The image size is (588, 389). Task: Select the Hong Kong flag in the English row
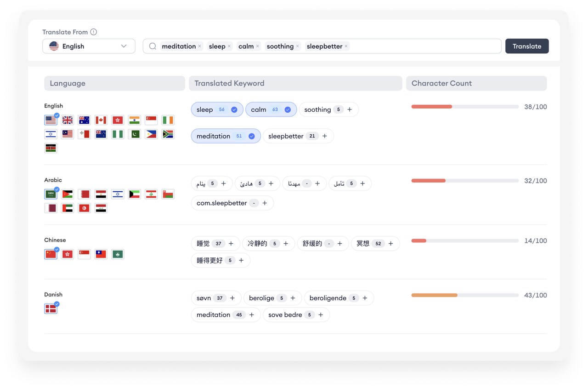[x=118, y=120]
